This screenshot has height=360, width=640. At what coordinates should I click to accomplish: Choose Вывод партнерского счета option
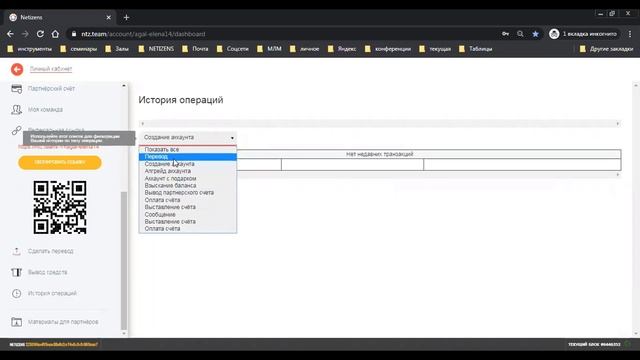tap(188, 193)
